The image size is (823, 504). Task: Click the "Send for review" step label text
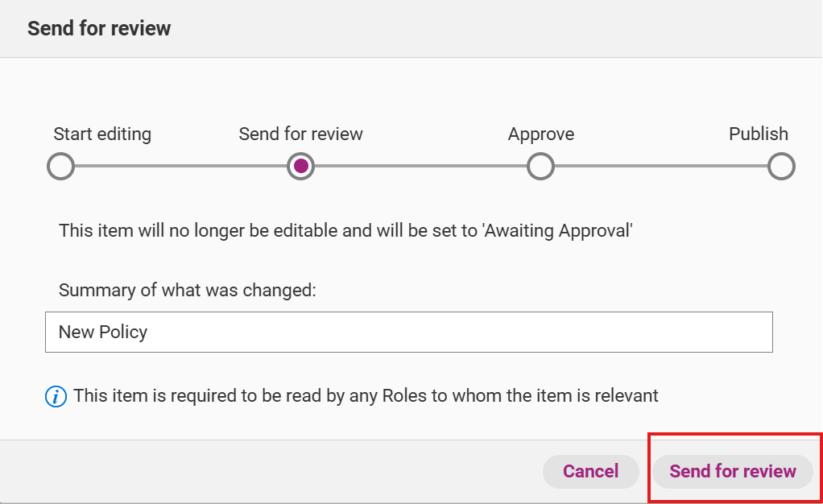pyautogui.click(x=300, y=134)
